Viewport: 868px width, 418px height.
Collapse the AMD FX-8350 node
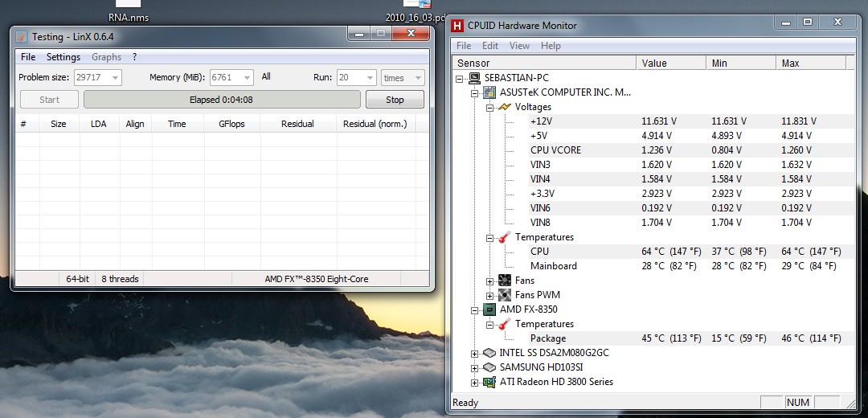[474, 309]
